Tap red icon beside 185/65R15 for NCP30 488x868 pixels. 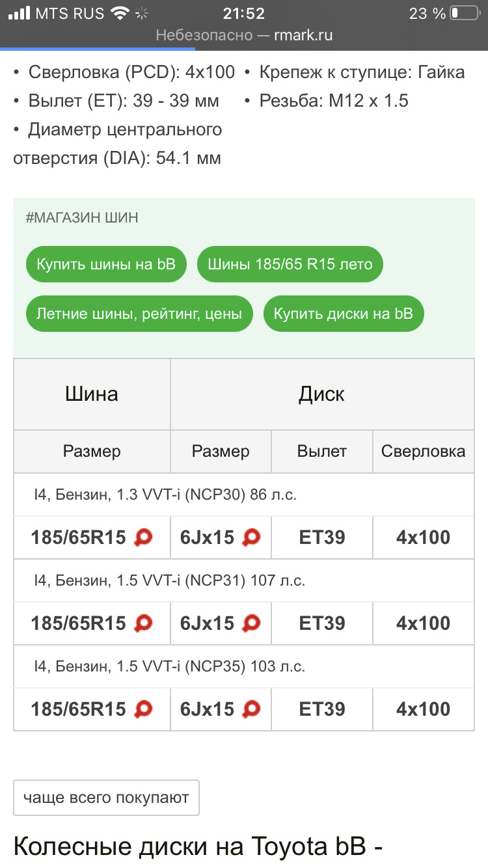coord(143,537)
